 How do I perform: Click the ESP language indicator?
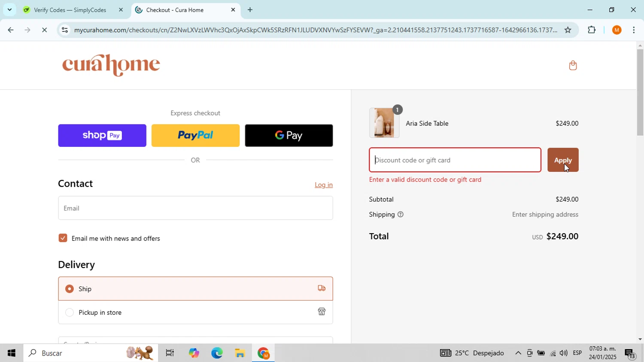(x=577, y=353)
